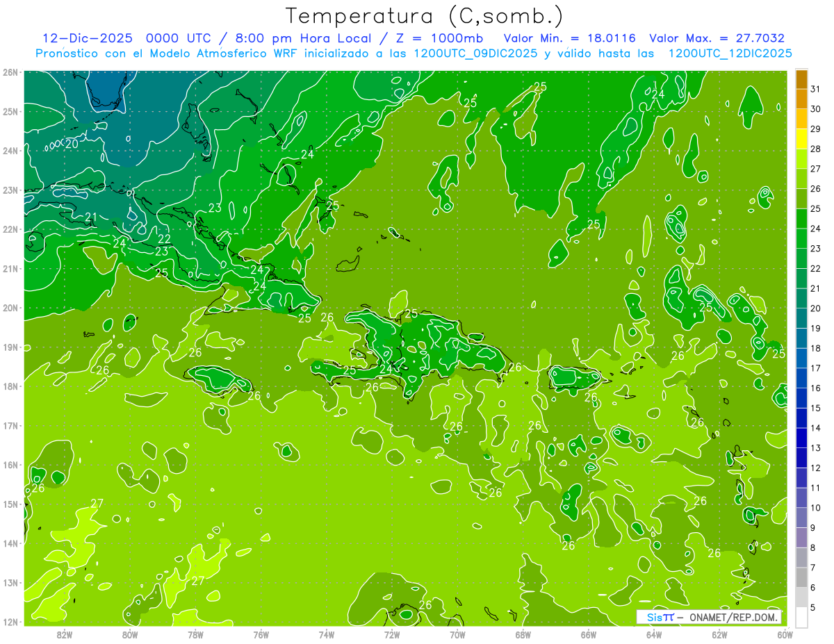Click init time "1200UTC_09DIC2025"
This screenshot has width=834, height=644.
(x=475, y=53)
